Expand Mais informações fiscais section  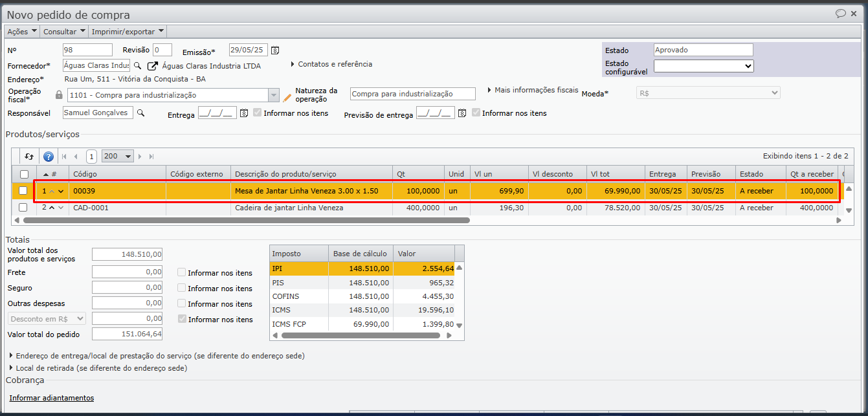[x=532, y=90]
